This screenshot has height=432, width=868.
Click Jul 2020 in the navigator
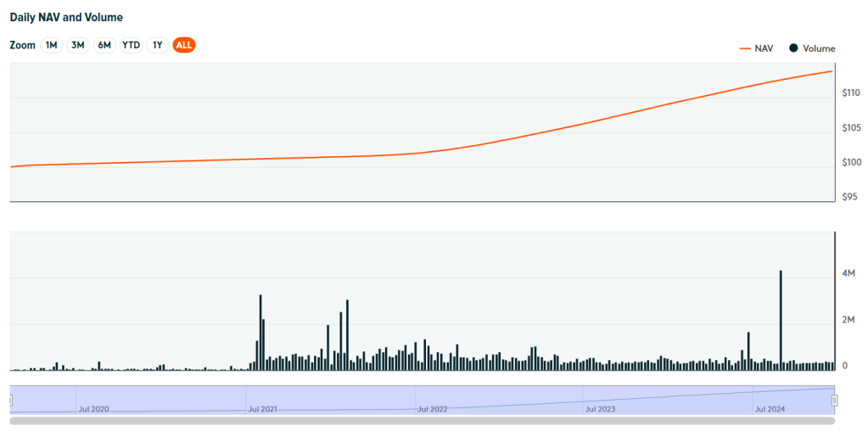[94, 409]
